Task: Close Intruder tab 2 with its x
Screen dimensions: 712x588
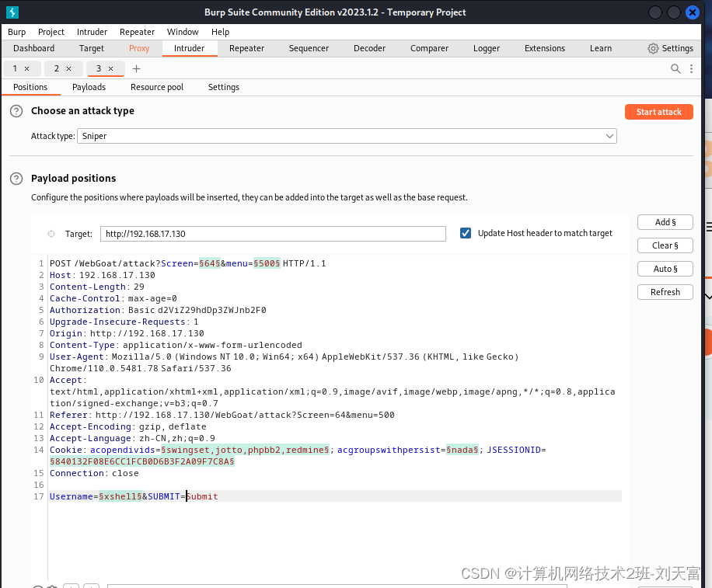Action: 69,68
